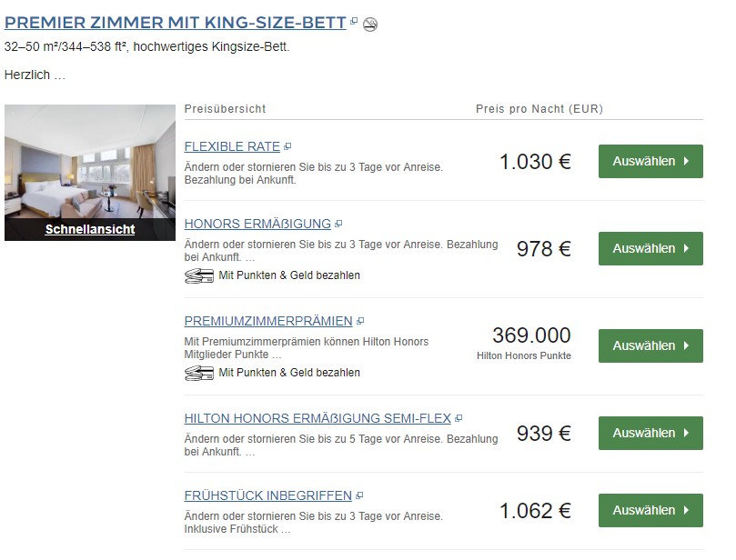Pick the 939 € Semi-Flex rate
This screenshot has height=560, width=736.
(x=650, y=433)
